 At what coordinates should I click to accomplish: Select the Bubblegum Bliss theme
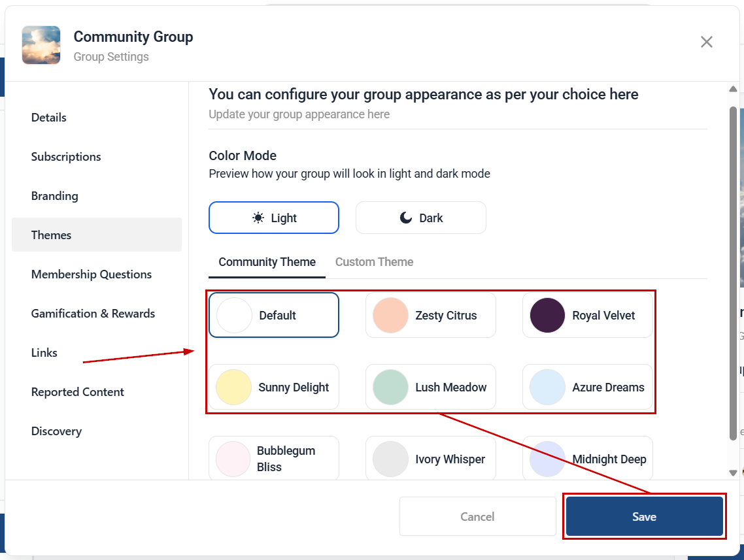(x=274, y=458)
